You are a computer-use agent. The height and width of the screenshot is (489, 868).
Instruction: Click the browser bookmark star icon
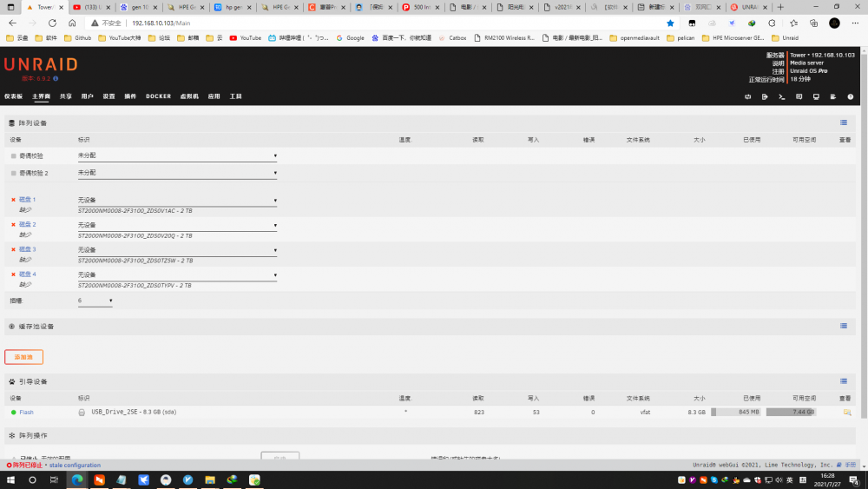coord(670,23)
